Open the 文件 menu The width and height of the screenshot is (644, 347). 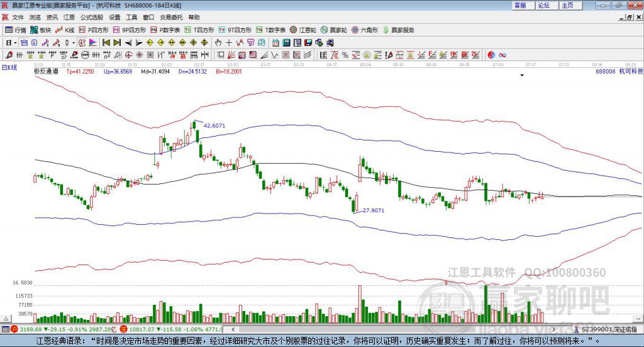click(18, 17)
